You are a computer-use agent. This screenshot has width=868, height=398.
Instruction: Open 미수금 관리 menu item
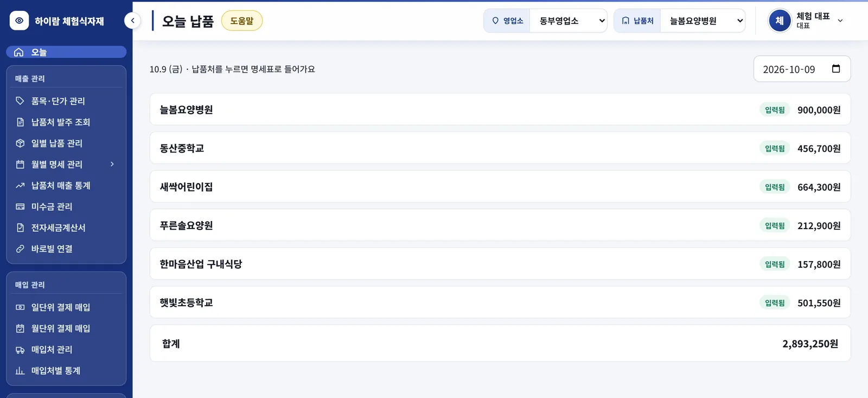pyautogui.click(x=66, y=207)
